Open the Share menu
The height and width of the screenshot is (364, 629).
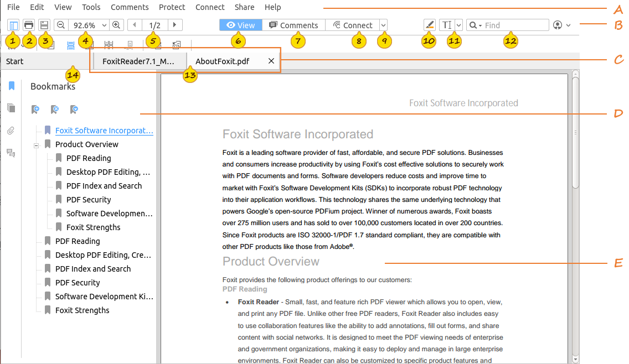click(x=244, y=7)
